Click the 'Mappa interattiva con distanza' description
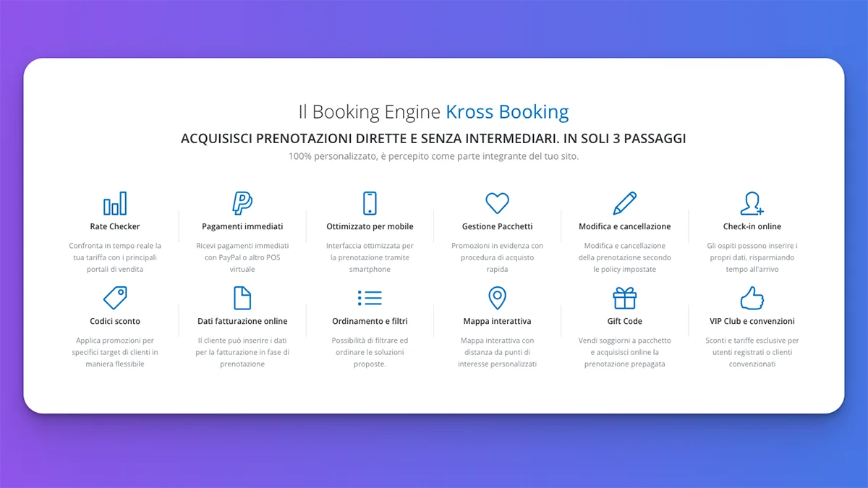 pos(497,352)
